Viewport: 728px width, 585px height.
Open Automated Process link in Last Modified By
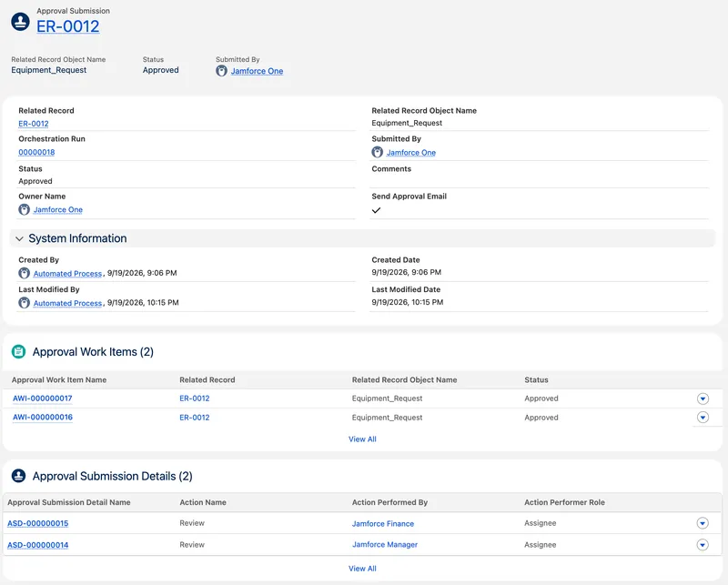67,303
